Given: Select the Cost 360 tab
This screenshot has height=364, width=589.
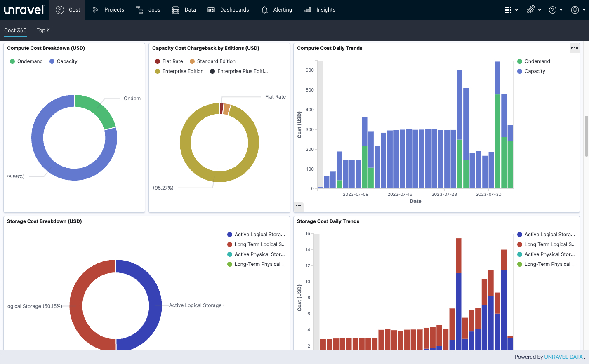Looking at the screenshot, I should click(15, 31).
